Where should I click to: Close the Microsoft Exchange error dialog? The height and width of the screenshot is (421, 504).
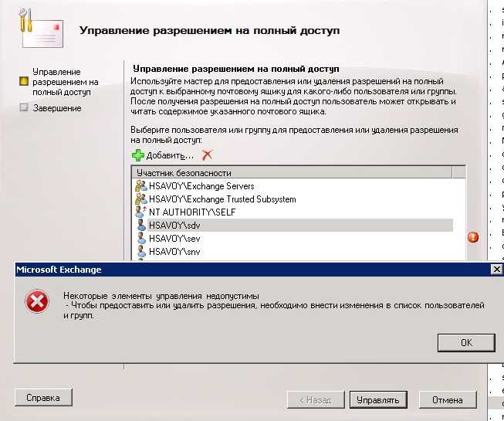coord(496,270)
